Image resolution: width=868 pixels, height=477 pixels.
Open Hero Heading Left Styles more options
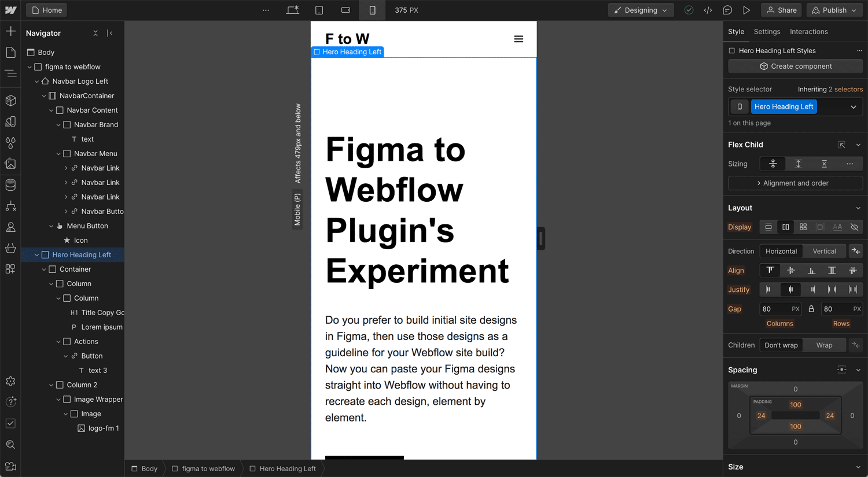click(859, 51)
